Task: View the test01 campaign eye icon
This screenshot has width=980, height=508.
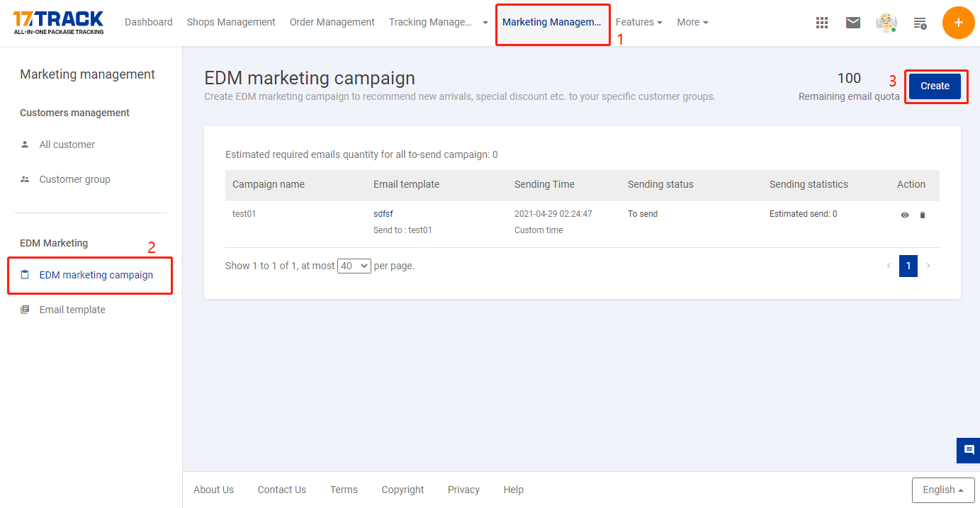Action: pyautogui.click(x=905, y=215)
